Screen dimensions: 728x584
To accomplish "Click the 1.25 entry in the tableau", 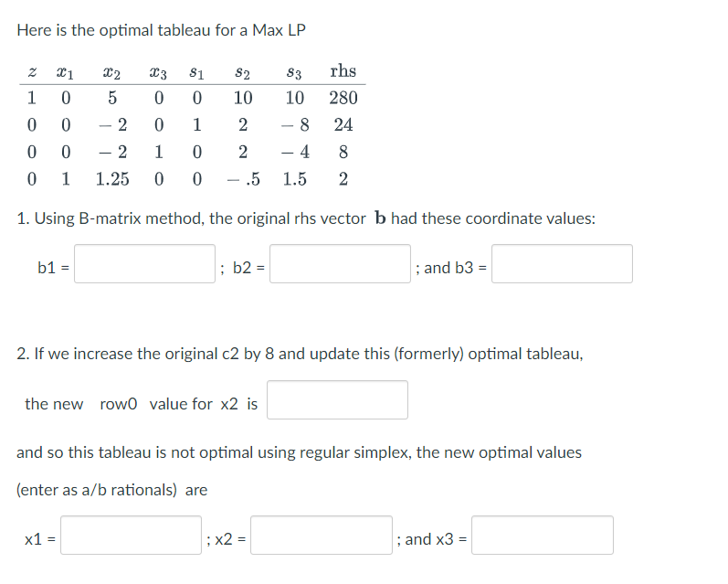I will [x=112, y=179].
